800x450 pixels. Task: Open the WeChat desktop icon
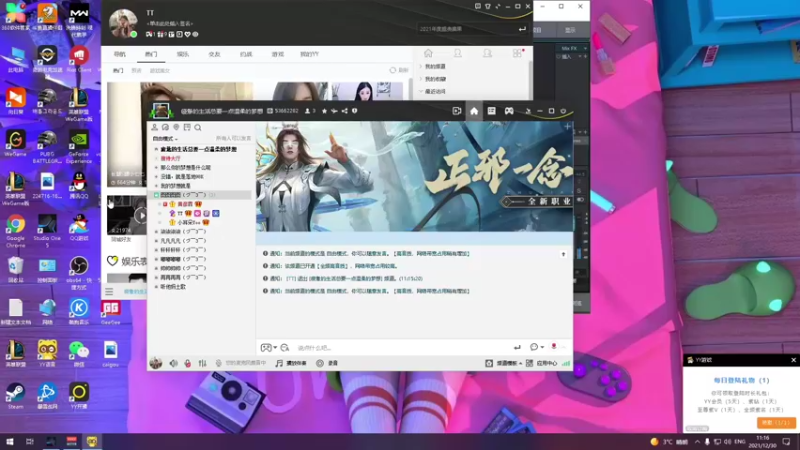click(x=79, y=354)
